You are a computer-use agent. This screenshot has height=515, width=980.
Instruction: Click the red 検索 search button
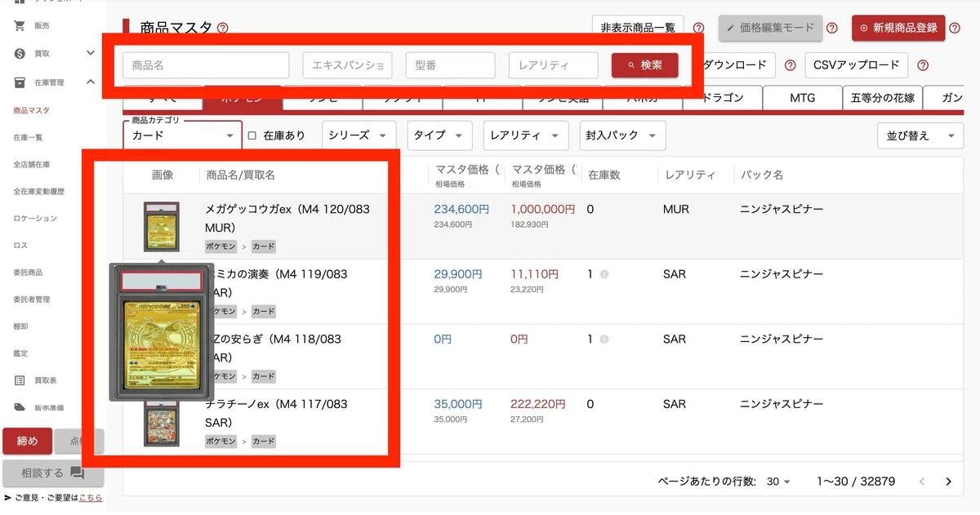(644, 65)
